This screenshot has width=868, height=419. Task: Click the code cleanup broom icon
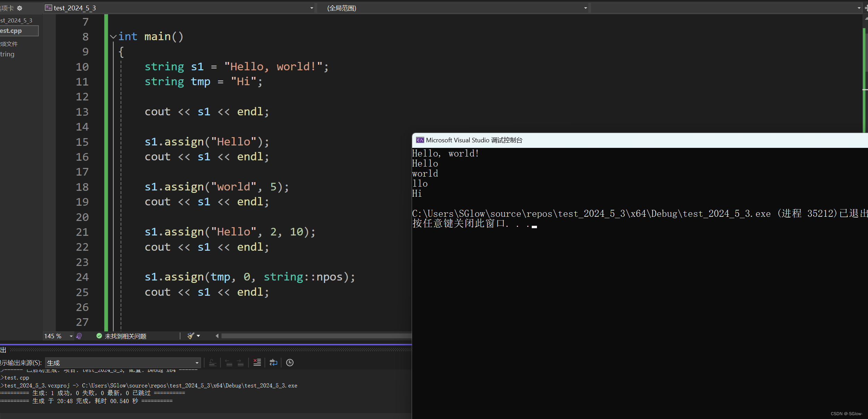pyautogui.click(x=190, y=336)
